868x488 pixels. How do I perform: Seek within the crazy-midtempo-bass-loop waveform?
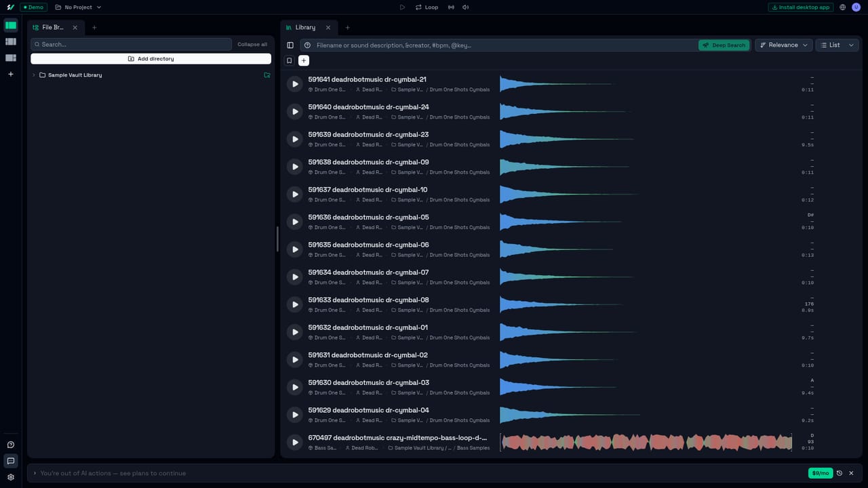click(646, 443)
